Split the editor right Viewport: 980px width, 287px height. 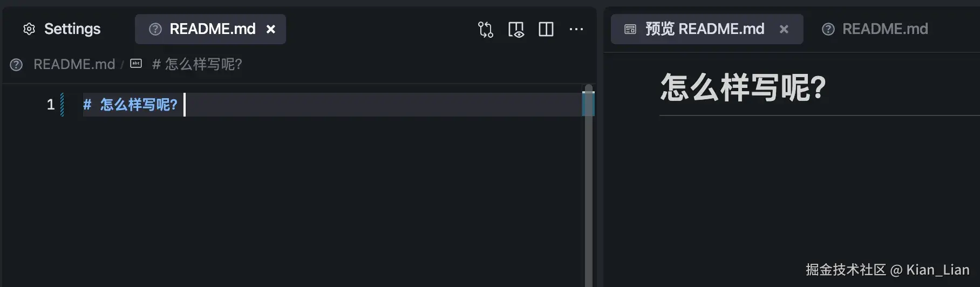click(546, 29)
